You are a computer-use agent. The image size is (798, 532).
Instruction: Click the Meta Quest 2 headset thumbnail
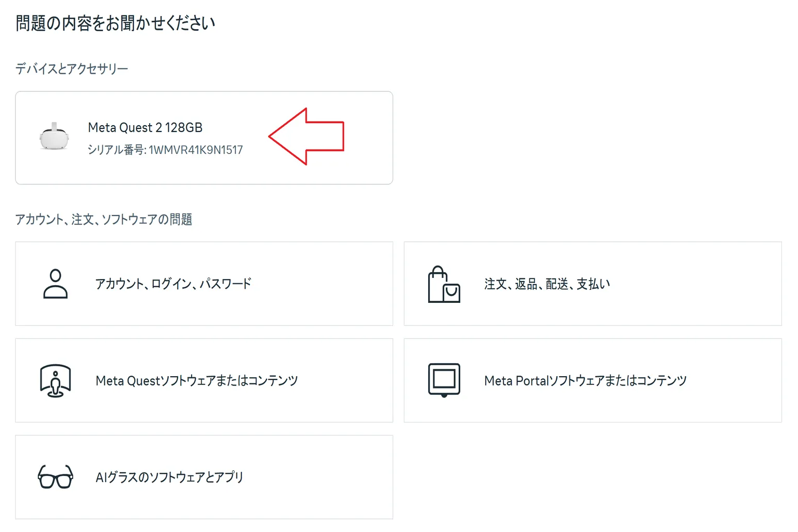pyautogui.click(x=54, y=137)
